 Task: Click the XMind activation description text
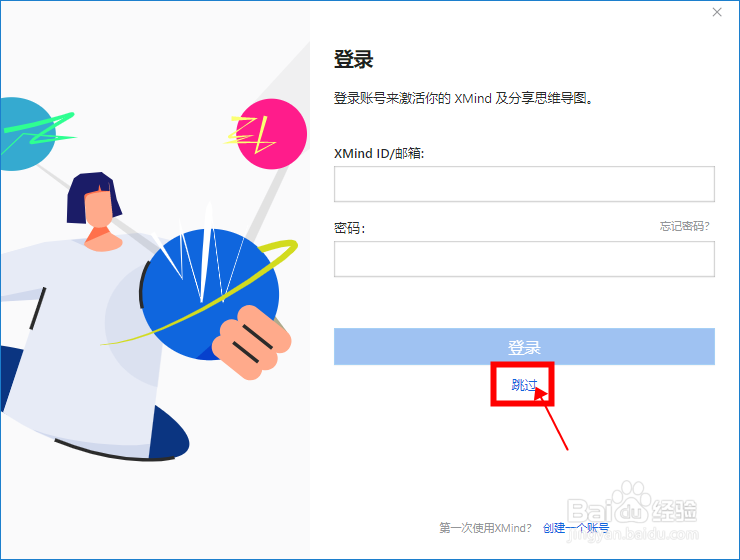pos(463,98)
